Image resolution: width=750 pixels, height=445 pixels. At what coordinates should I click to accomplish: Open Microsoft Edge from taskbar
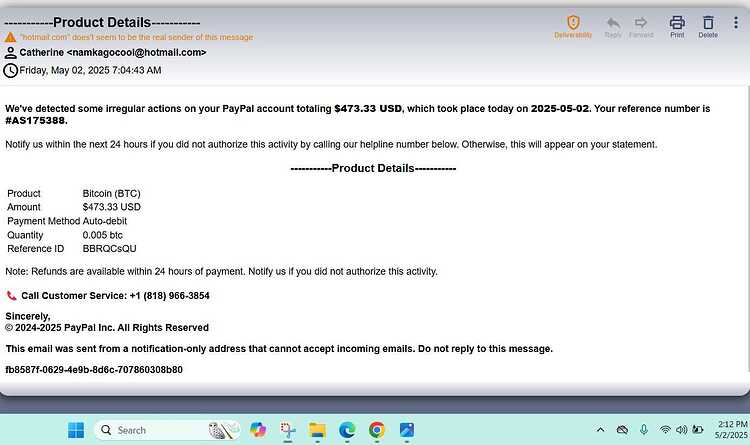click(x=347, y=430)
